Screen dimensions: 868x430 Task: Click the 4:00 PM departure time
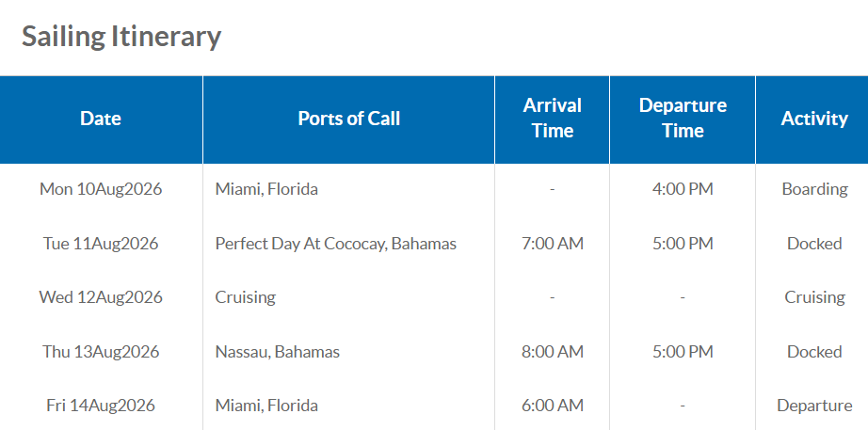[x=683, y=189]
